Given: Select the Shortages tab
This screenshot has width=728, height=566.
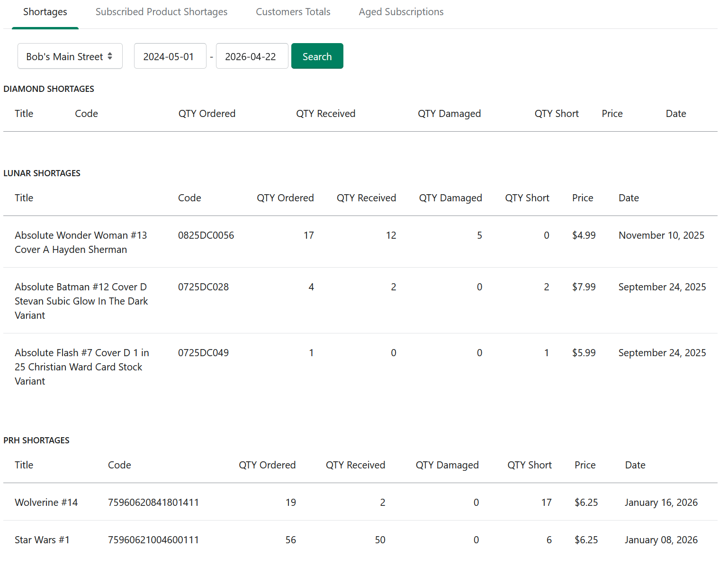Looking at the screenshot, I should [45, 12].
